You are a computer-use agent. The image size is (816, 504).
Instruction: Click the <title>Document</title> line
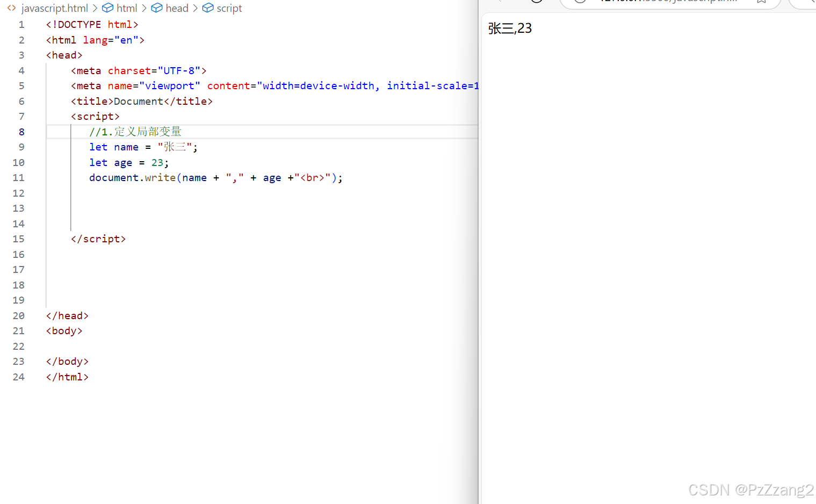pyautogui.click(x=142, y=102)
